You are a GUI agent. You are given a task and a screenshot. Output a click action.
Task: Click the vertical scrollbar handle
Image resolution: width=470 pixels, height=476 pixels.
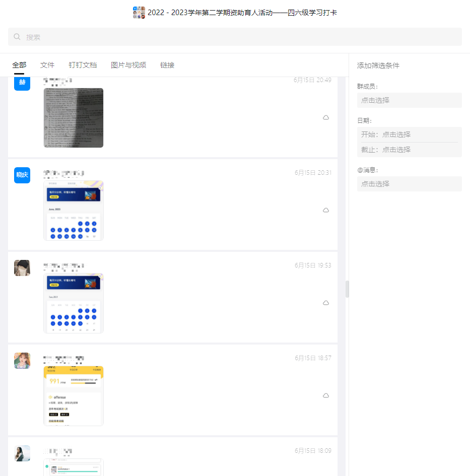point(347,289)
